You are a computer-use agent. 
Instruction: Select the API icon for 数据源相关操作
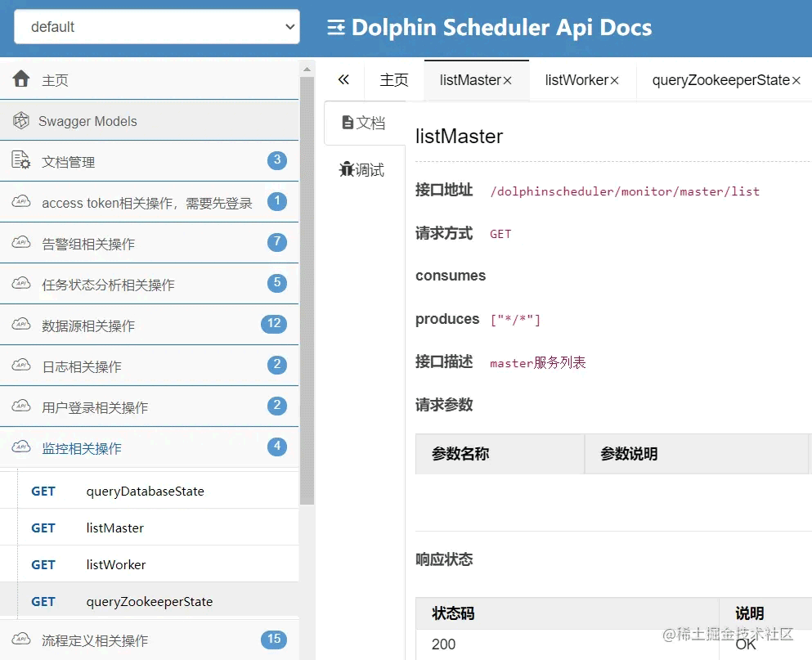click(22, 325)
